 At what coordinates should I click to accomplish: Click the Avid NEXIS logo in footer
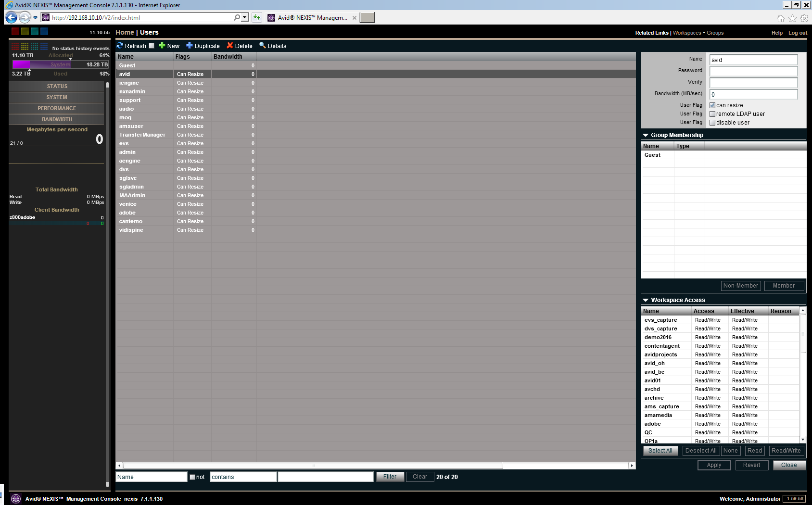[16, 499]
